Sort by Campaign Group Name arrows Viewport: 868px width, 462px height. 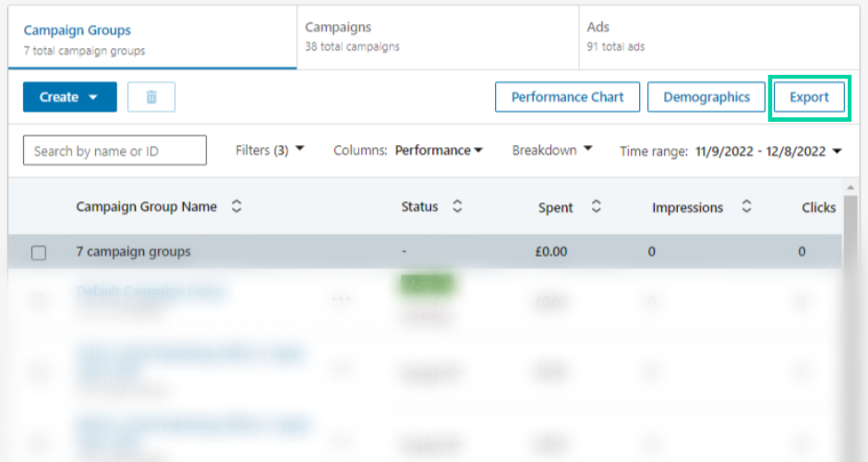236,207
